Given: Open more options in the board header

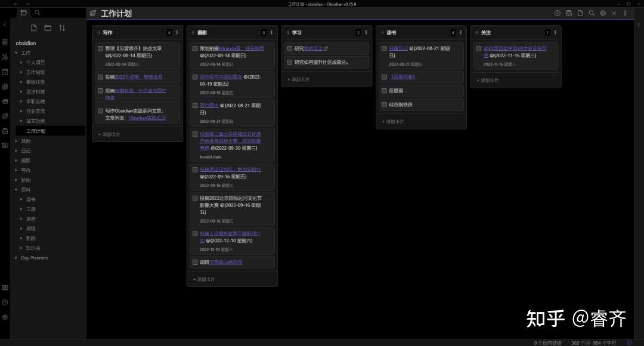Looking at the screenshot, I should tap(625, 13).
